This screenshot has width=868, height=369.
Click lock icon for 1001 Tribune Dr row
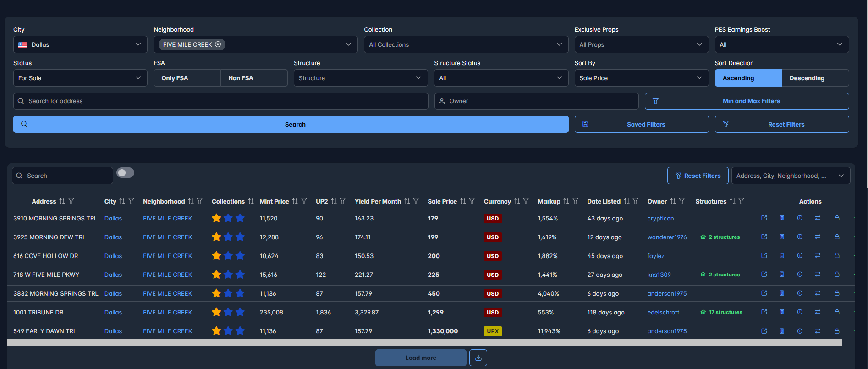[837, 312]
